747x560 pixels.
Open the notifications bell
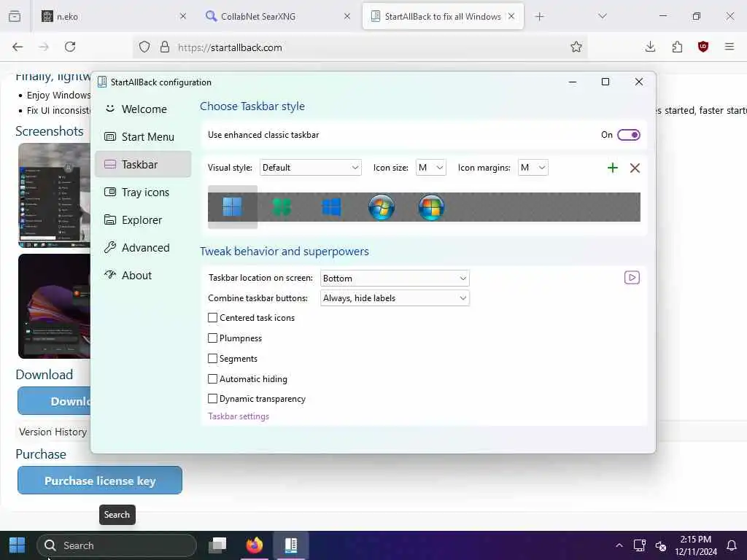(x=732, y=545)
